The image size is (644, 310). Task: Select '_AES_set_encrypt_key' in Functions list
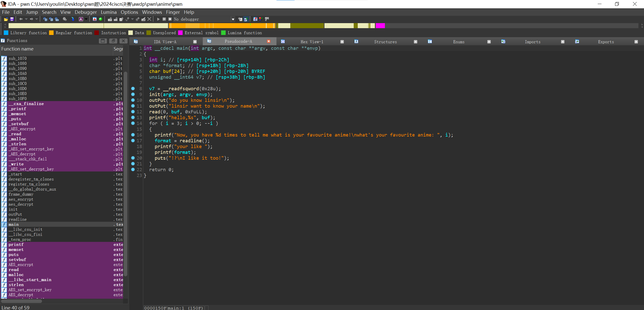tap(62, 149)
